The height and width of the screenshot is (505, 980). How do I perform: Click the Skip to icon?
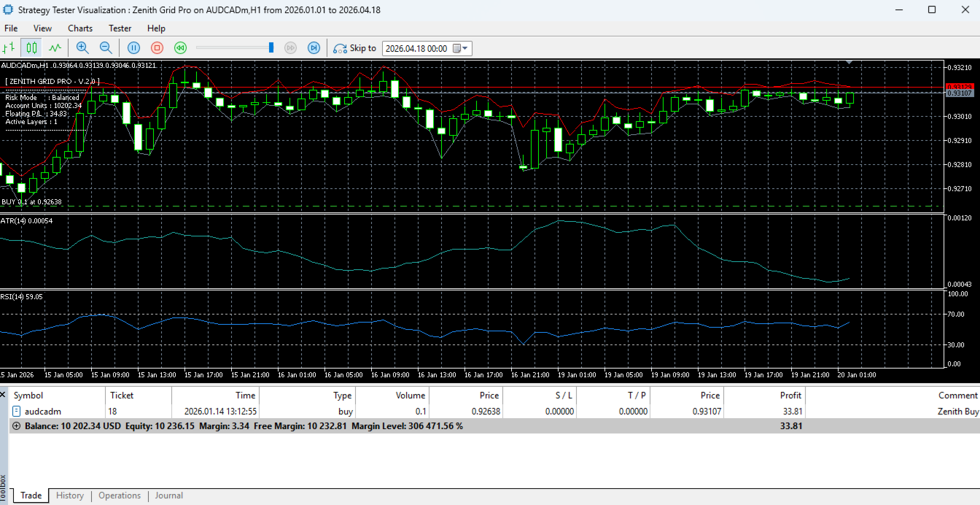coord(340,48)
